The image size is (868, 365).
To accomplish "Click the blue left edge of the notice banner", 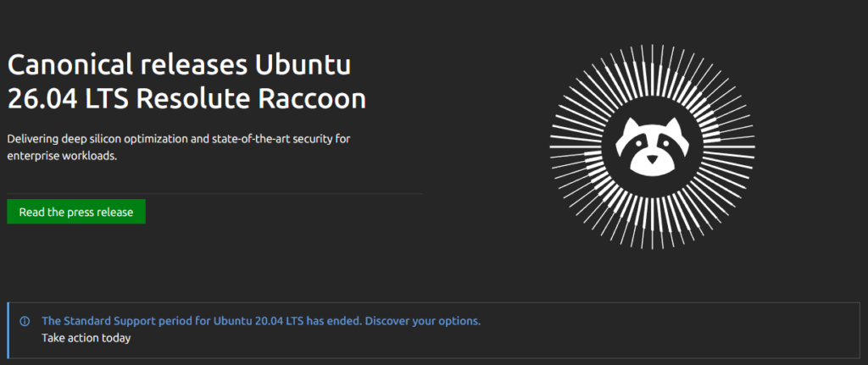I will tap(8, 330).
